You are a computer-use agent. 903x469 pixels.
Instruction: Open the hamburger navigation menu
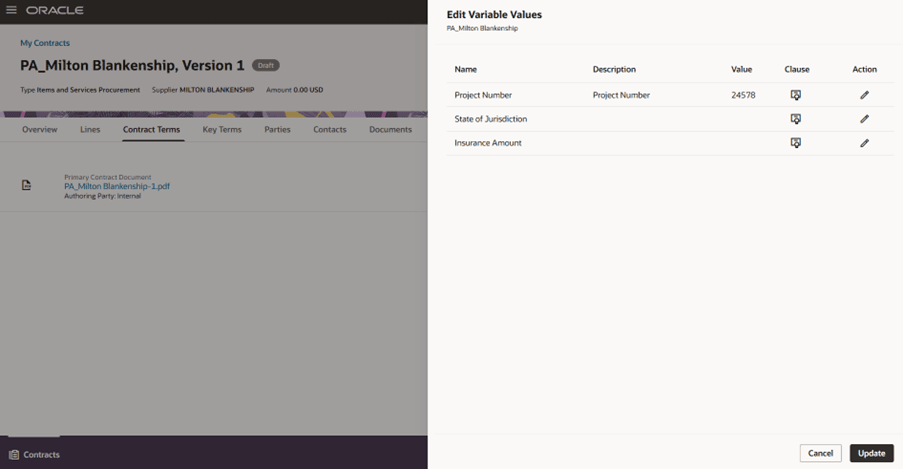click(x=11, y=10)
